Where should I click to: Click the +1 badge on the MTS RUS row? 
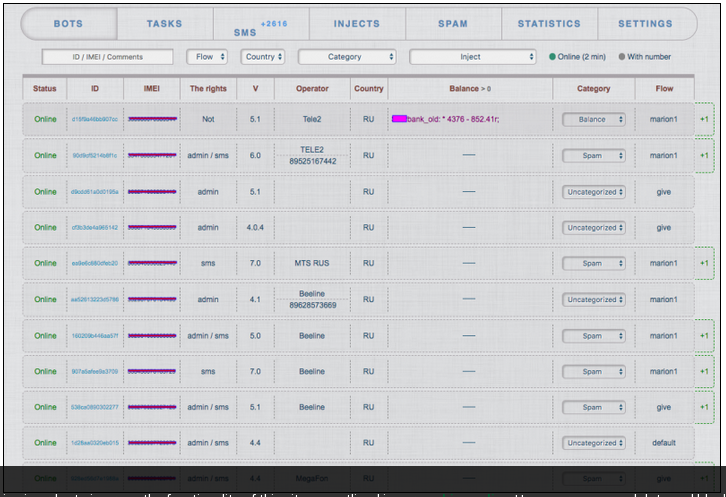point(704,263)
